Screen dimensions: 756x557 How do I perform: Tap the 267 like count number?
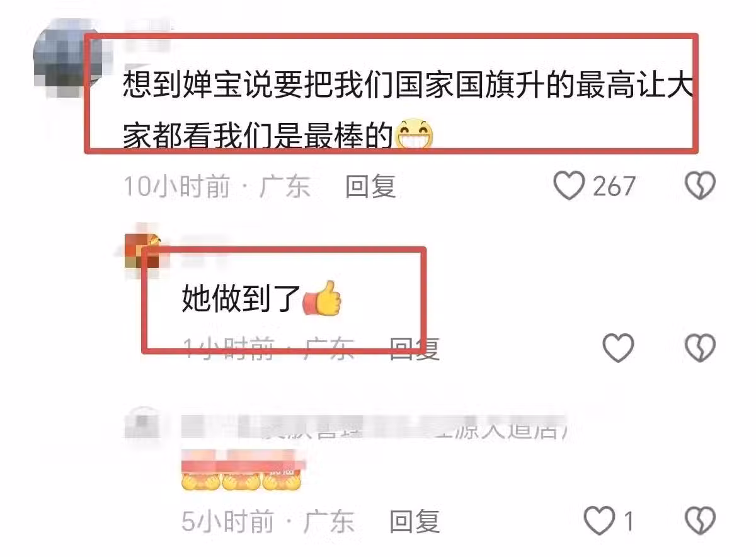(x=614, y=187)
